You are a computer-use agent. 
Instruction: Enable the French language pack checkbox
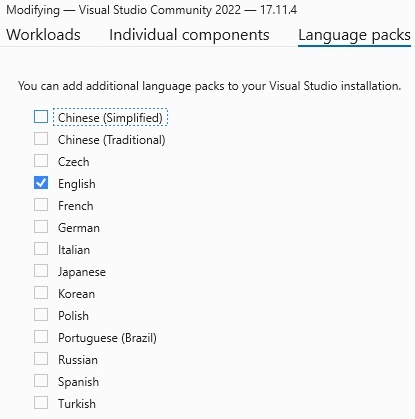click(x=41, y=205)
